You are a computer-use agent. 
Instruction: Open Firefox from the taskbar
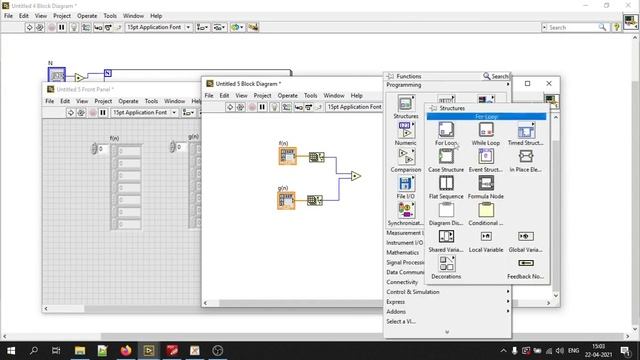click(126, 351)
